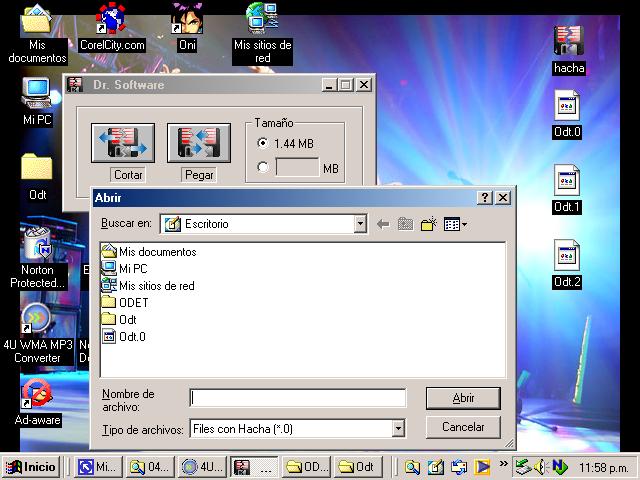Image resolution: width=640 pixels, height=480 pixels.
Task: Select the ODET folder in file list
Action: click(133, 302)
